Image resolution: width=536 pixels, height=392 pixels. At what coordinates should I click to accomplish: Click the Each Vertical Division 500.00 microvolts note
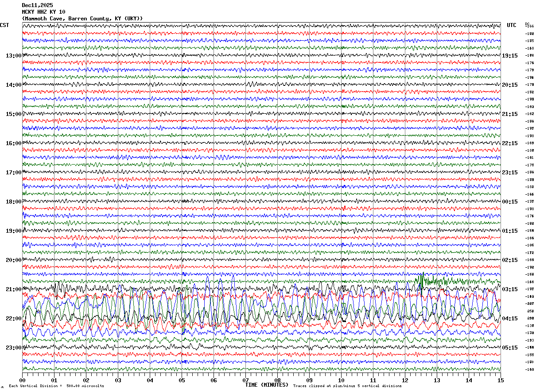[x=56, y=386]
